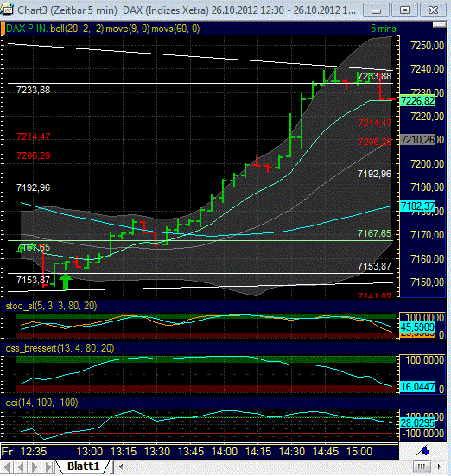Click the right red 7214,47 line label
The height and width of the screenshot is (476, 451).
(374, 123)
